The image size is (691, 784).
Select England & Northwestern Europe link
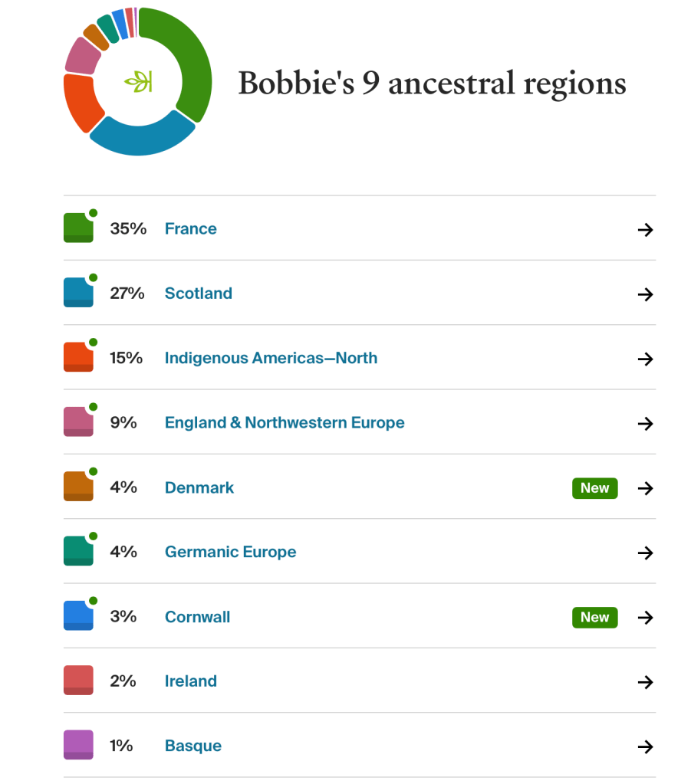[x=285, y=423]
